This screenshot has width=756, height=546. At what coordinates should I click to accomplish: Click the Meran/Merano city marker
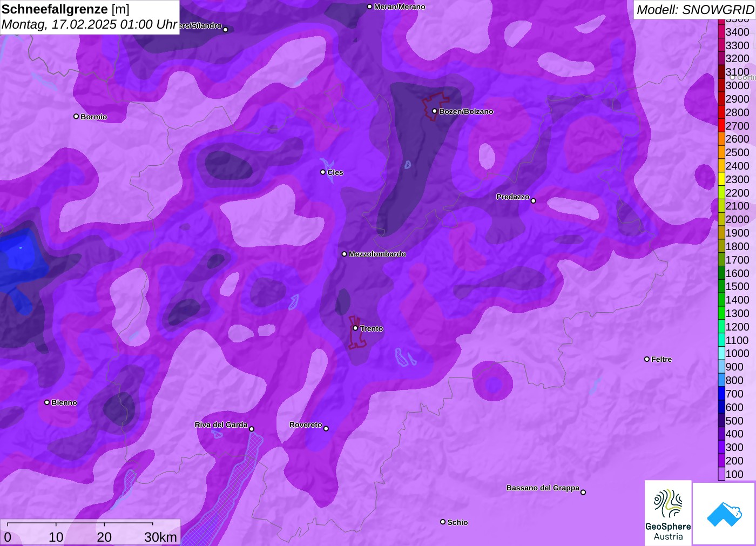pyautogui.click(x=369, y=6)
